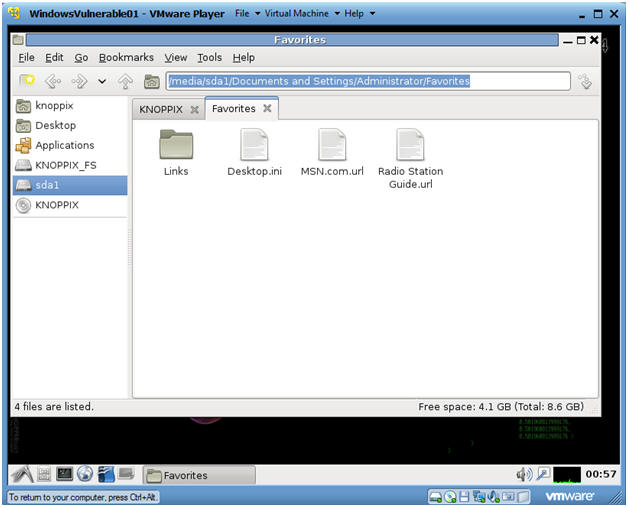Select sda1 drive in side pane
Viewport: 628px width, 507px height.
point(70,185)
